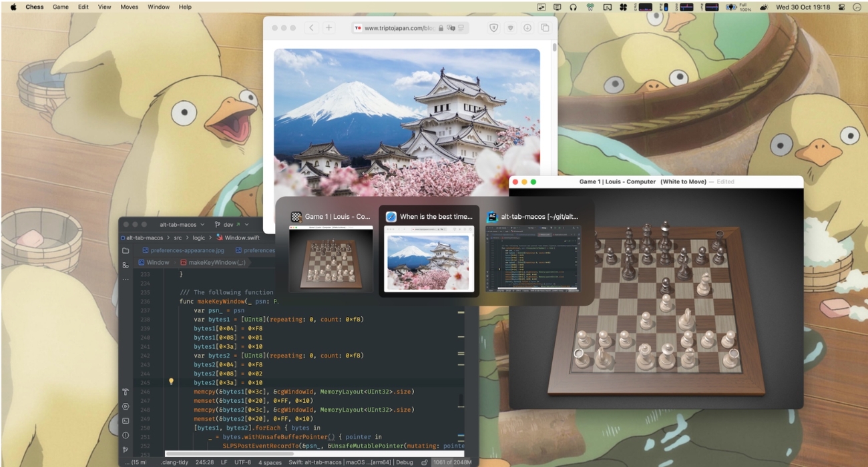Open the Terminal tool window in the IDE sidebar
Image resolution: width=868 pixels, height=467 pixels.
coord(126,419)
